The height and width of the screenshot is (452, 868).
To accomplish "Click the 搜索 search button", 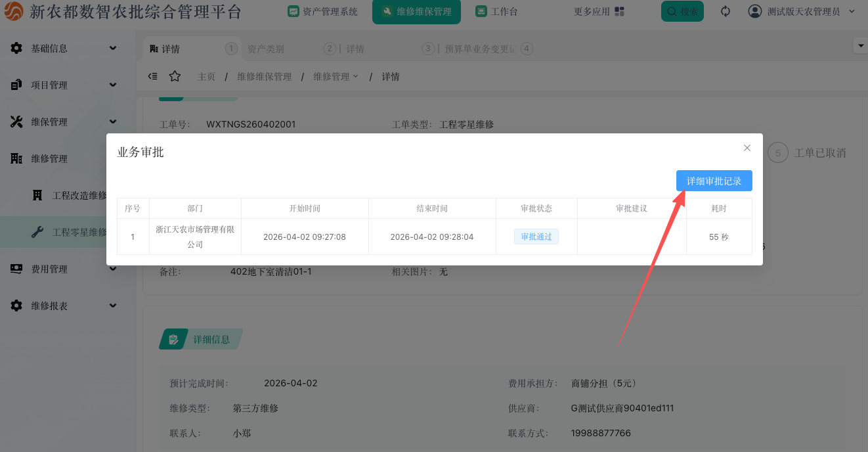I will tap(682, 11).
